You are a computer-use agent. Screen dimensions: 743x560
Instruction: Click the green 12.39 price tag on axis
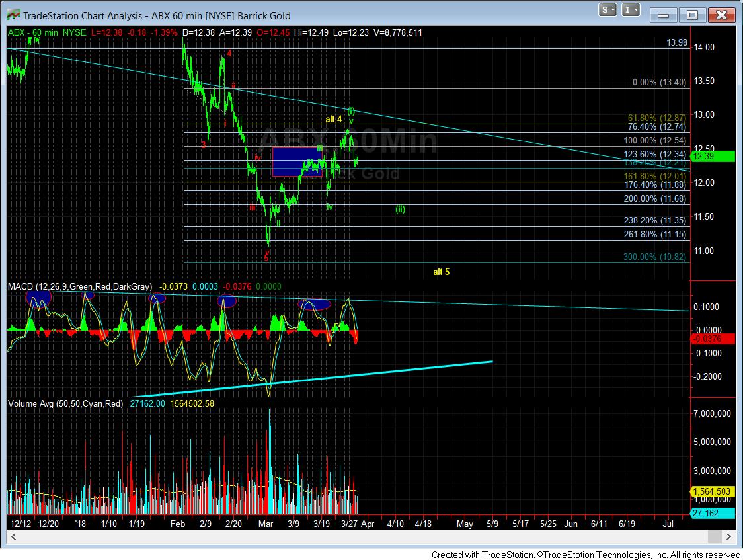[713, 156]
